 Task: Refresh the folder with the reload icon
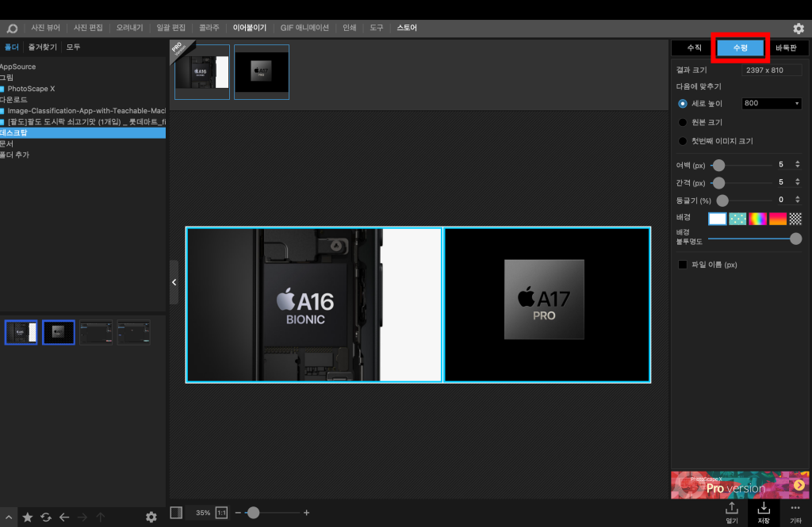click(46, 517)
